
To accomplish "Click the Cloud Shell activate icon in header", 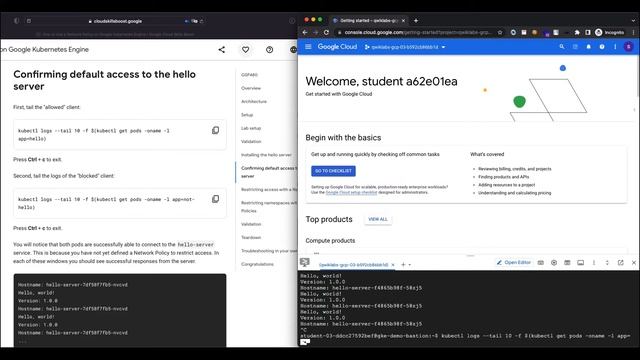I will pyautogui.click(x=575, y=47).
